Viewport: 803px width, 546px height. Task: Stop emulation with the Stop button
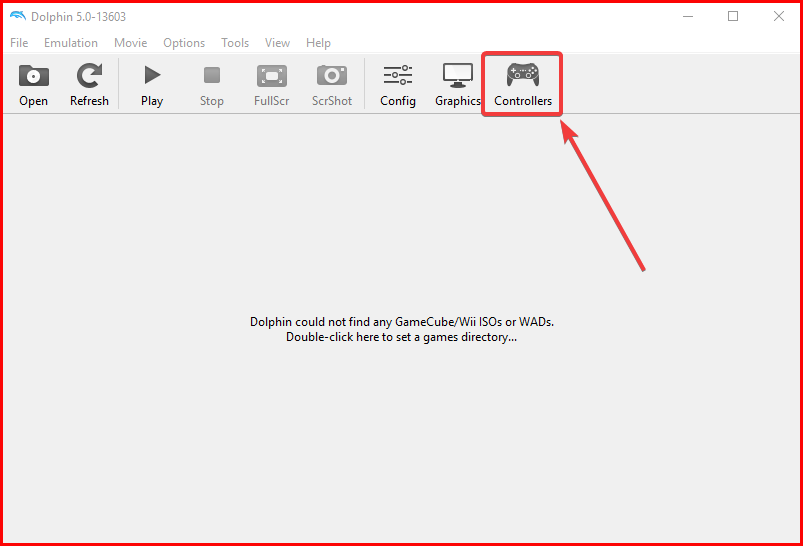(x=212, y=85)
